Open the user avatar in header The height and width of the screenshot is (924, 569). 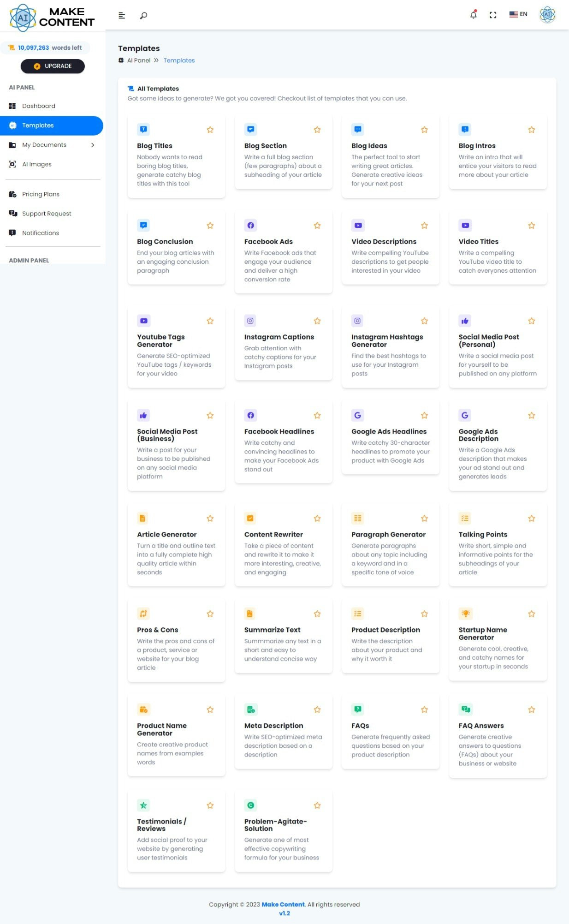point(547,15)
